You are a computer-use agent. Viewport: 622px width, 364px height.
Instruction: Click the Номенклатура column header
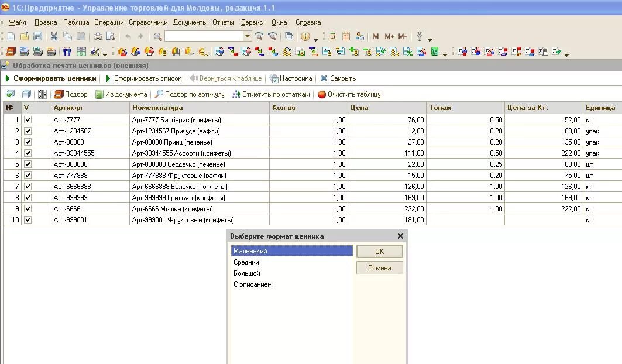199,108
